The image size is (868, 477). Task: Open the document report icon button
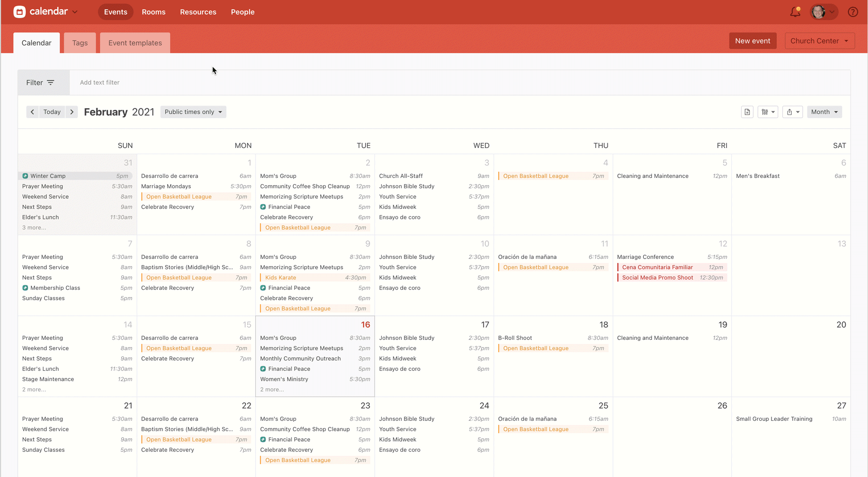tap(747, 112)
